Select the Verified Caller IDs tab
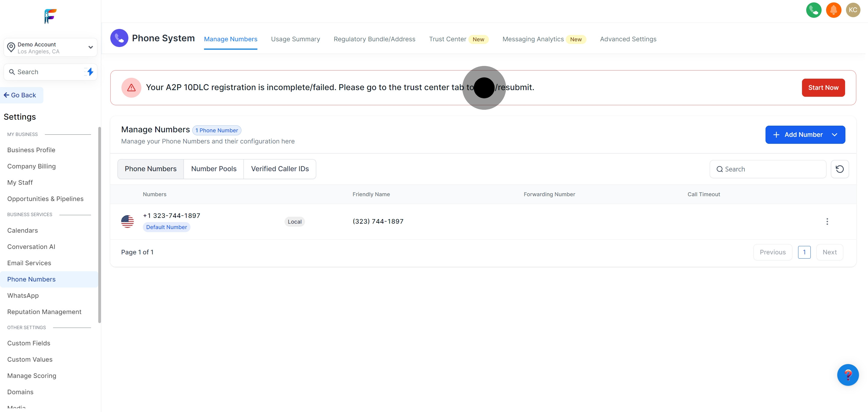 point(280,169)
